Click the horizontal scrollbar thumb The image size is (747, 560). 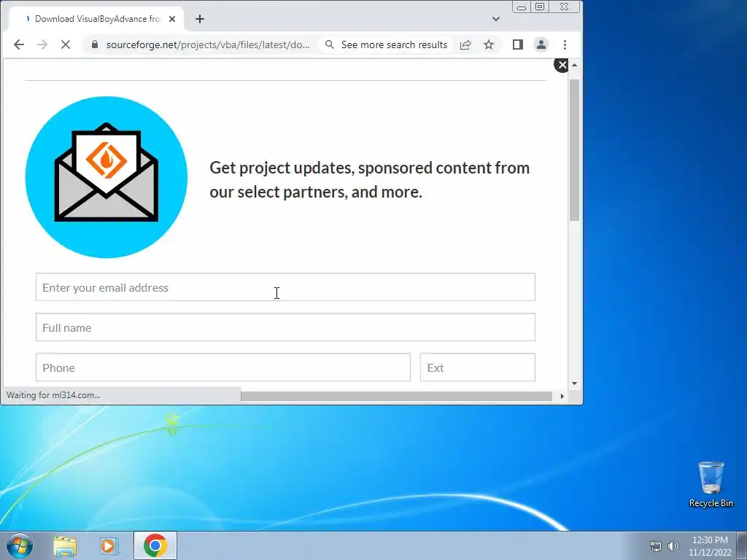pyautogui.click(x=396, y=396)
